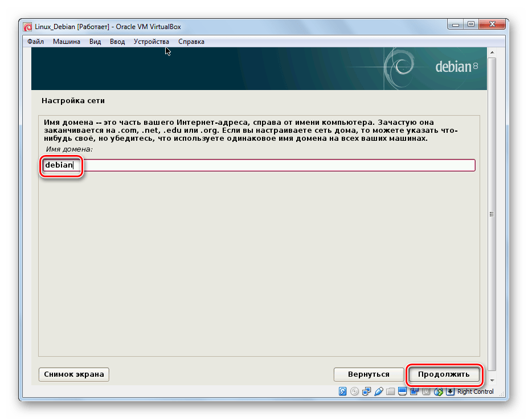Click the optical disc status icon
Viewport: 528px width, 420px height.
click(354, 392)
